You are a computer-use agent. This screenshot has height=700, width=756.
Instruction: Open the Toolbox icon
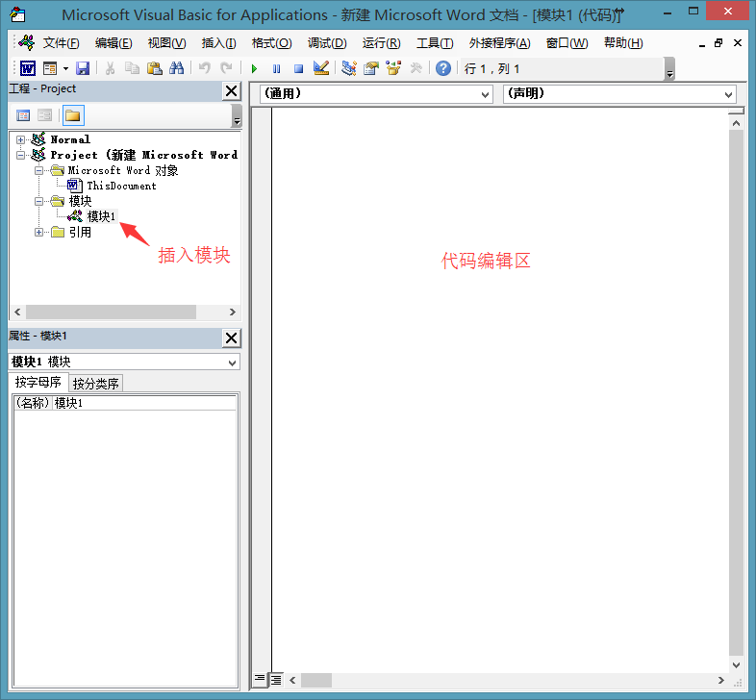416,68
